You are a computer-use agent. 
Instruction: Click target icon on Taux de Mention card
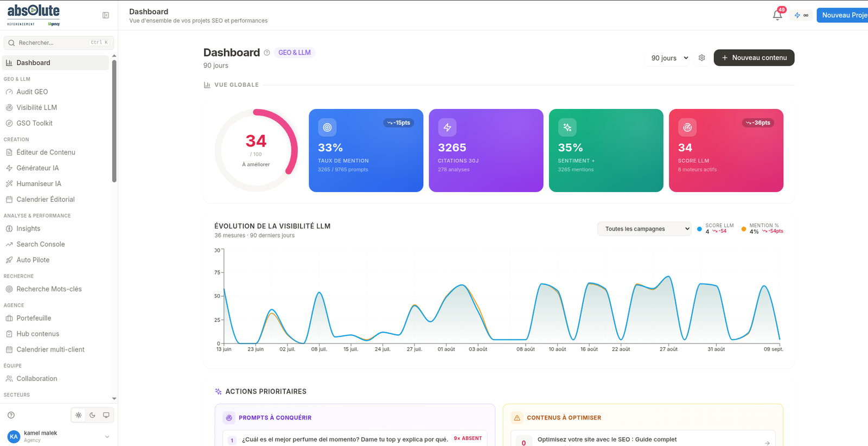click(x=327, y=128)
